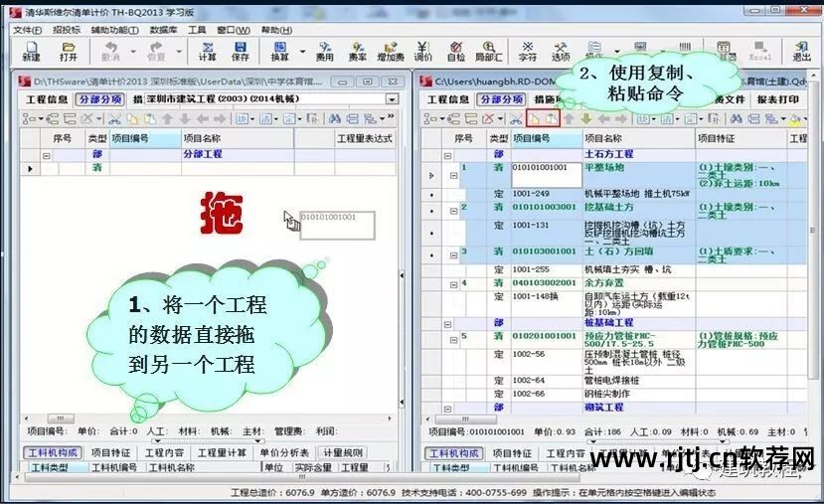
Task: Click the 退出 (Exit) toolbar icon
Action: 802,52
